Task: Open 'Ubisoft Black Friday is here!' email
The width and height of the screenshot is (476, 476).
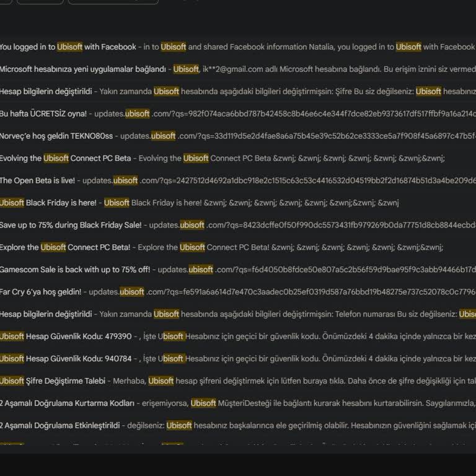Action: click(x=238, y=203)
